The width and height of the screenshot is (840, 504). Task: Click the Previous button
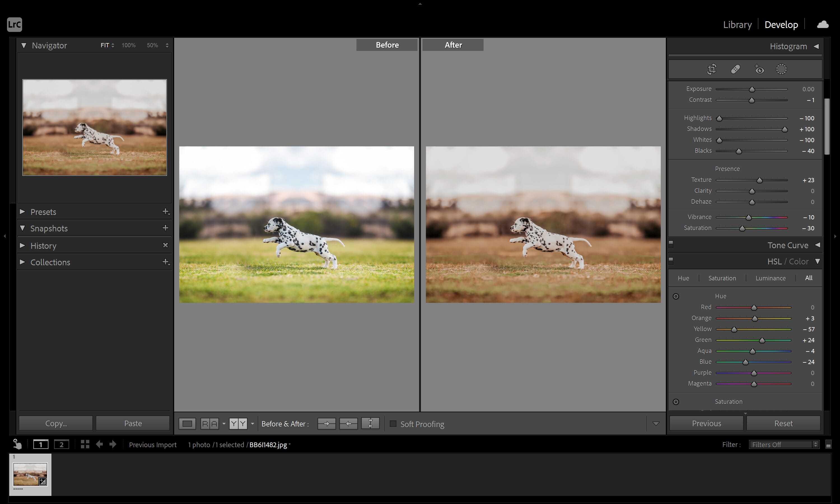pyautogui.click(x=706, y=423)
